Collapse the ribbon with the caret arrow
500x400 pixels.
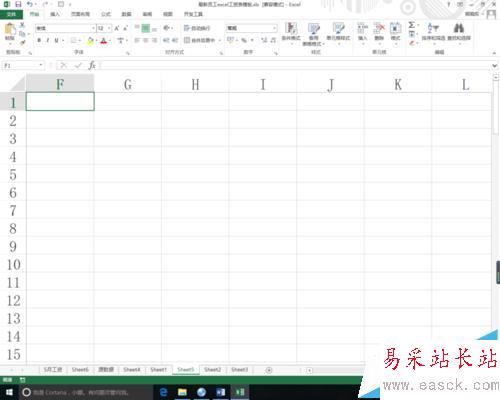tap(494, 53)
